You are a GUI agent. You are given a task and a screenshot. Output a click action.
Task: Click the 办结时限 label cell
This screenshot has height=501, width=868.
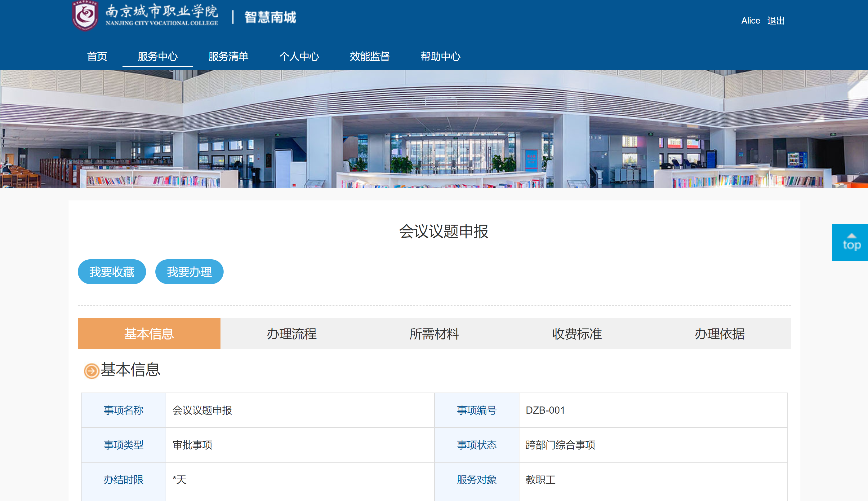(x=124, y=480)
